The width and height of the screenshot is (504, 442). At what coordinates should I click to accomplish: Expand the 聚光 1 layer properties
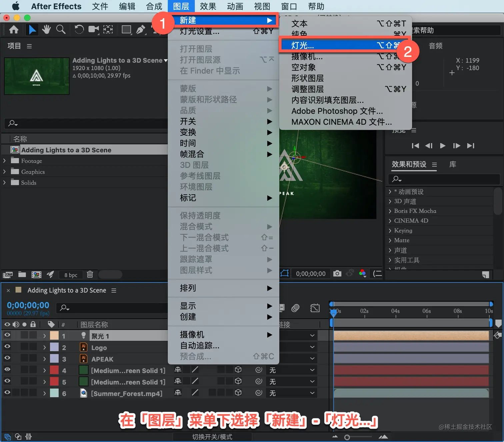click(44, 336)
